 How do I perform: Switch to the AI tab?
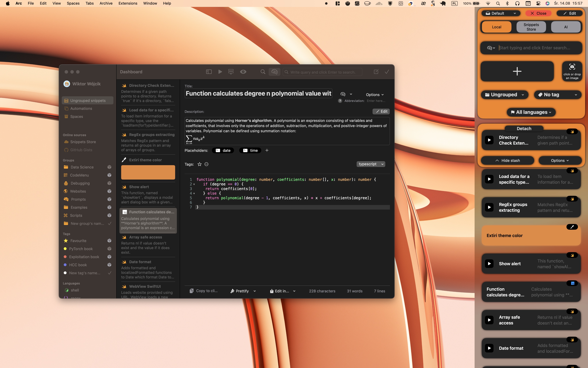tap(566, 27)
